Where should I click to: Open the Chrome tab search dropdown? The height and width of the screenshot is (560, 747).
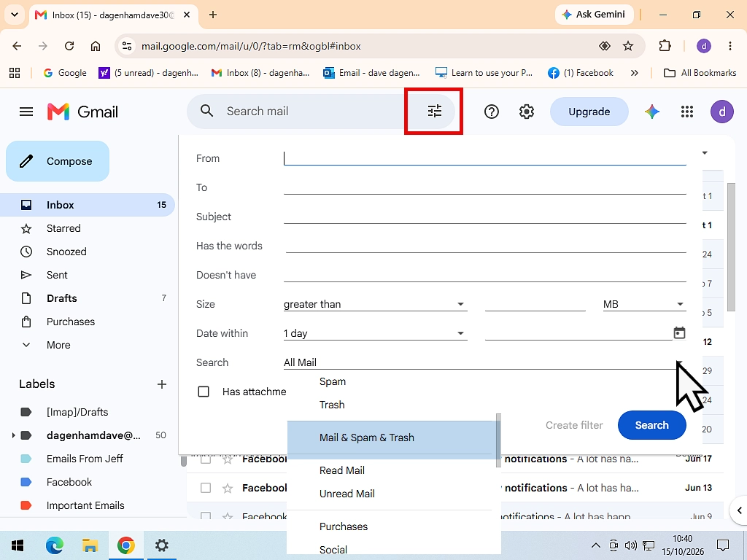15,15
